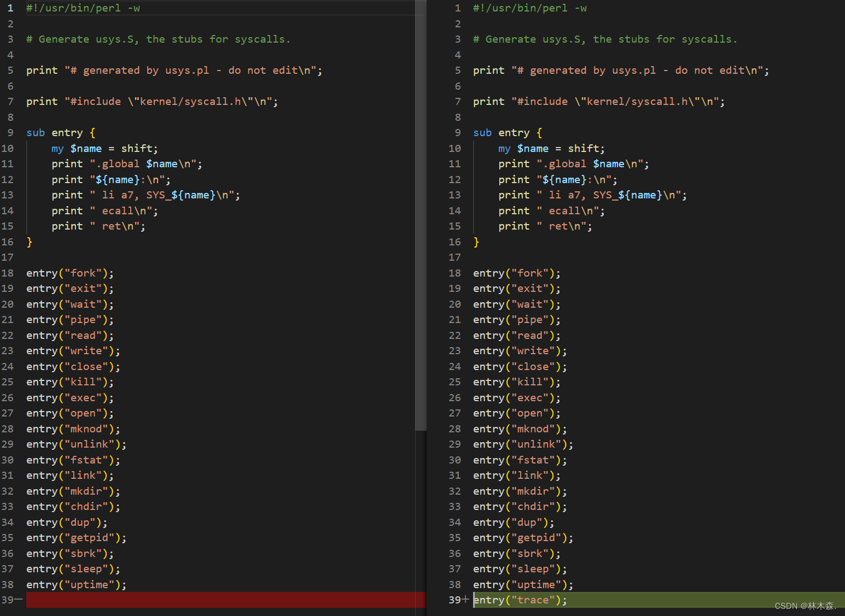Click line number 18 in right gutter
Screen dimensions: 845x616
pos(455,273)
